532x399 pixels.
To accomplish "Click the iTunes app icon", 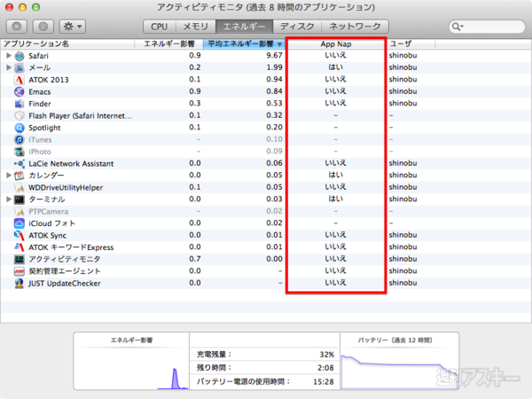I will [x=20, y=139].
